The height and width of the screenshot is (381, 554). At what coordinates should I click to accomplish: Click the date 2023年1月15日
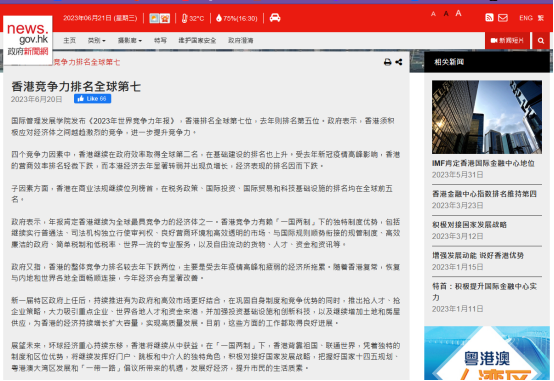pos(457,267)
